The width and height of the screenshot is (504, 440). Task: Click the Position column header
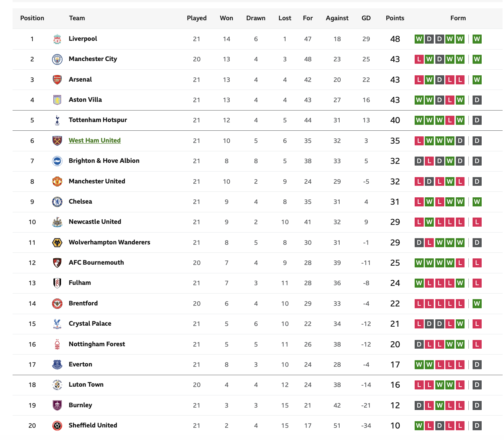pos(32,18)
